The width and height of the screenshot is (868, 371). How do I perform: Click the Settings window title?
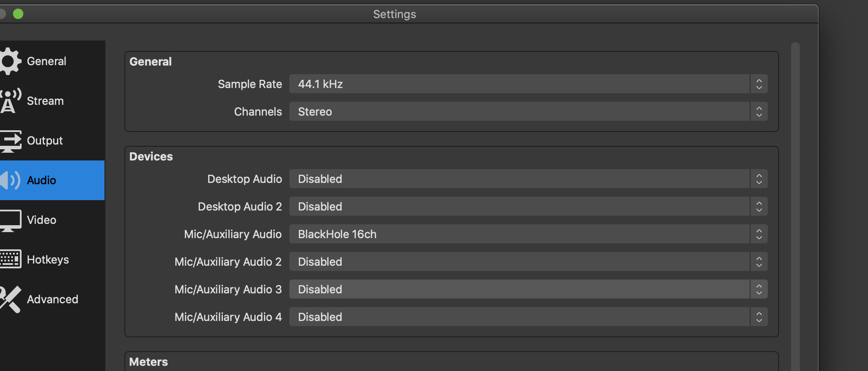[395, 14]
